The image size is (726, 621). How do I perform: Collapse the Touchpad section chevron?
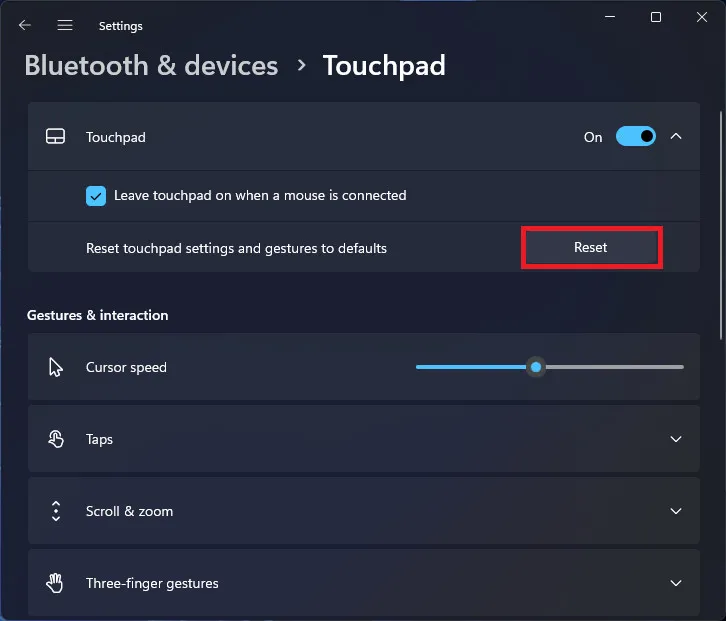click(x=676, y=136)
